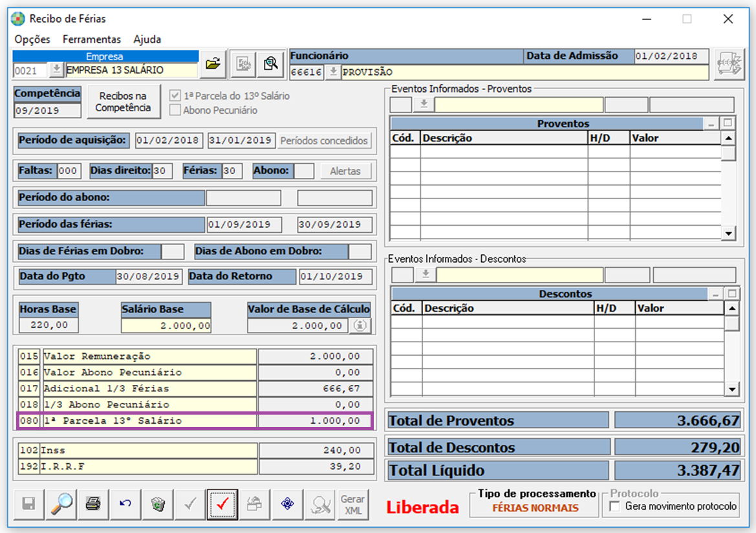Open Descontos event code dropdown arrow
Screen dimensions: 756x533
coord(426,274)
